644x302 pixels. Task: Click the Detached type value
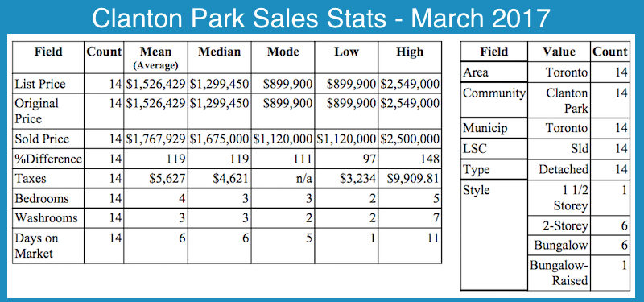coord(563,169)
